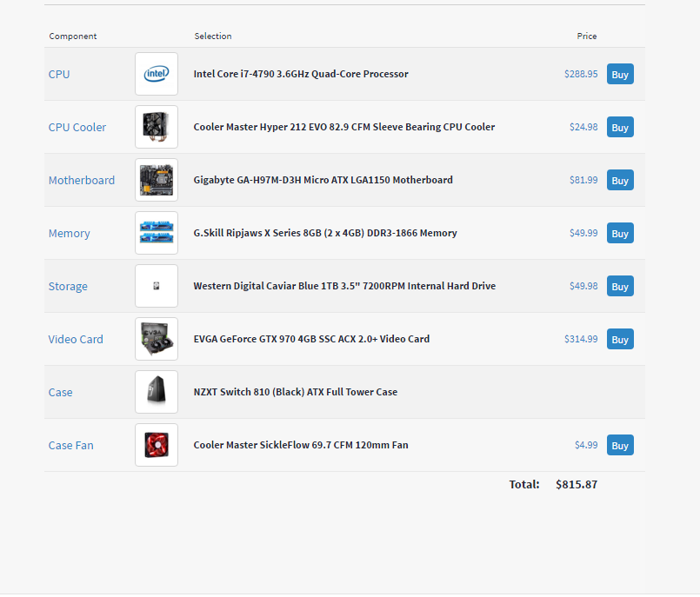Click the $314.99 video card price
The image size is (700, 597).
pos(581,339)
